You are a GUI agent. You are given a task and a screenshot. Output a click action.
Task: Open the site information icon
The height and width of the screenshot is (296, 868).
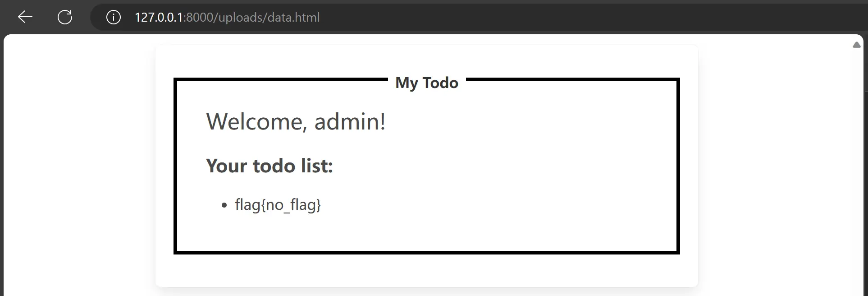pyautogui.click(x=113, y=17)
